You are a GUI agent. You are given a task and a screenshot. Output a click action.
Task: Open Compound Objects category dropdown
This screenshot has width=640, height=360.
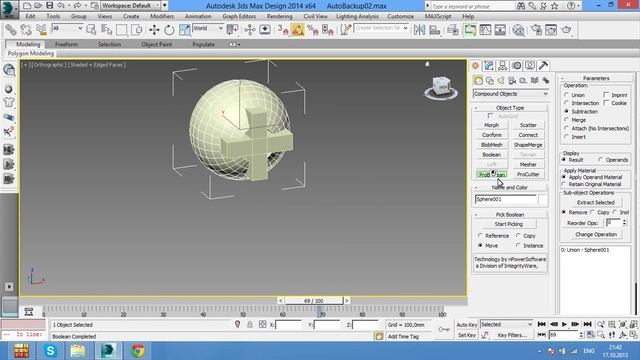(x=510, y=94)
